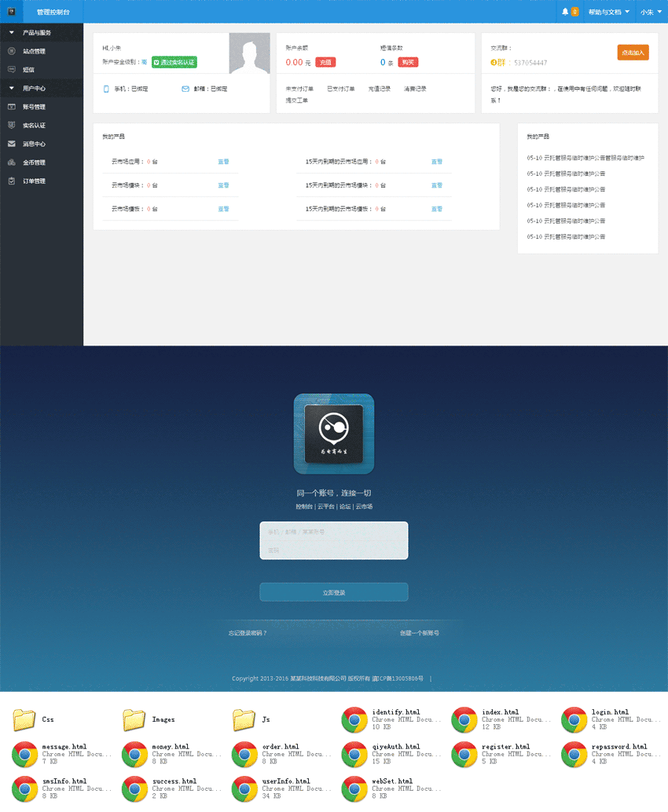
Task: Click the notification bell icon
Action: (565, 12)
